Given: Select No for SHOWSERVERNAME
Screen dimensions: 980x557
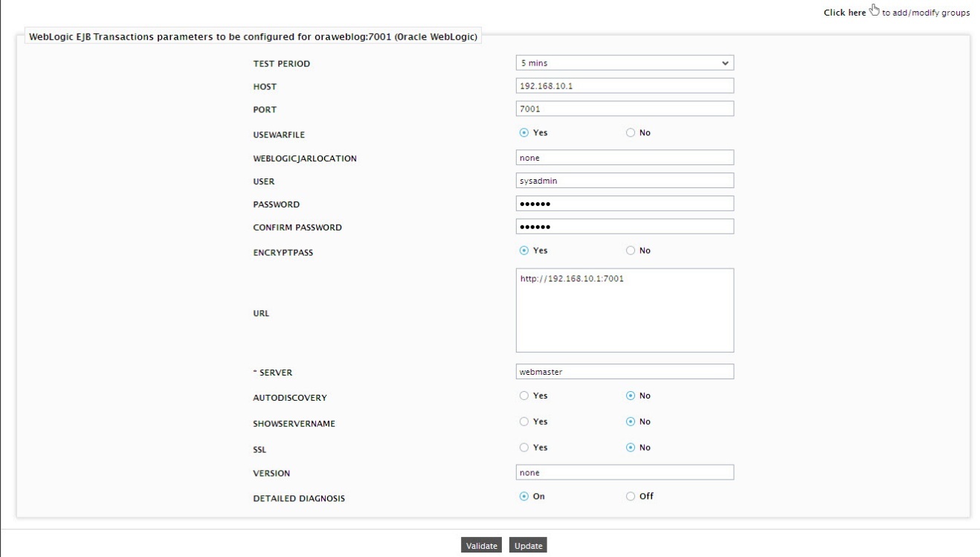Looking at the screenshot, I should pyautogui.click(x=631, y=422).
